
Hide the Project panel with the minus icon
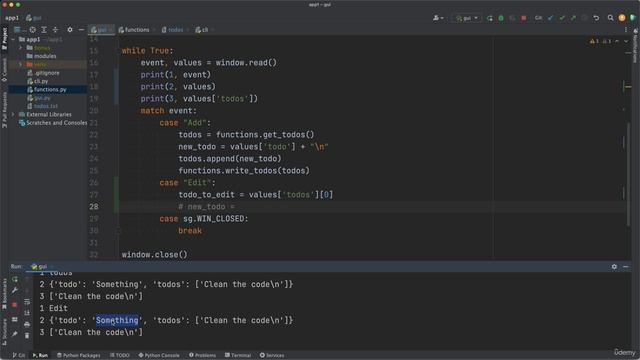point(81,30)
